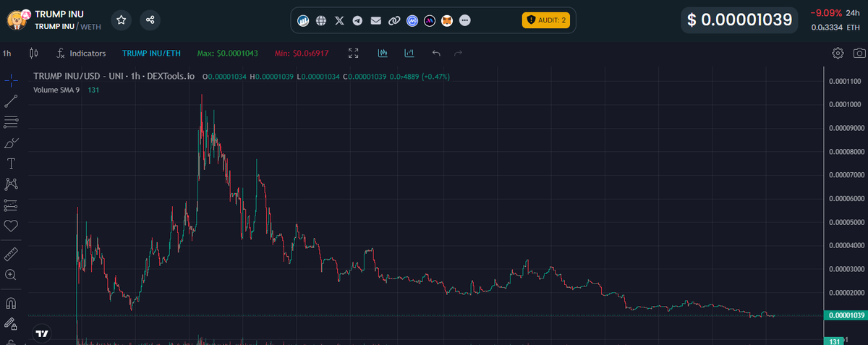Select the patterns drawing tool

point(11,184)
